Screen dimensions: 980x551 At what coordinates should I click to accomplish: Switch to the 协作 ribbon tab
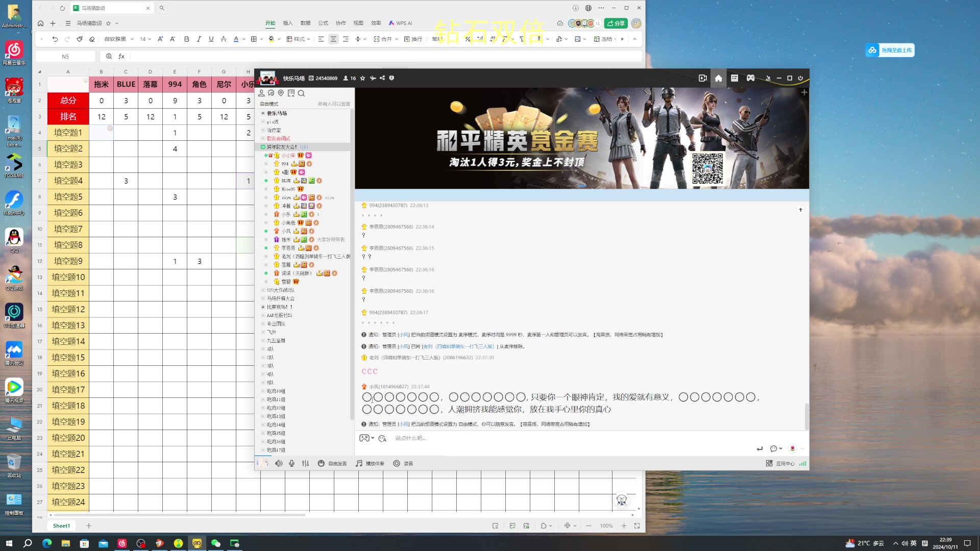340,23
